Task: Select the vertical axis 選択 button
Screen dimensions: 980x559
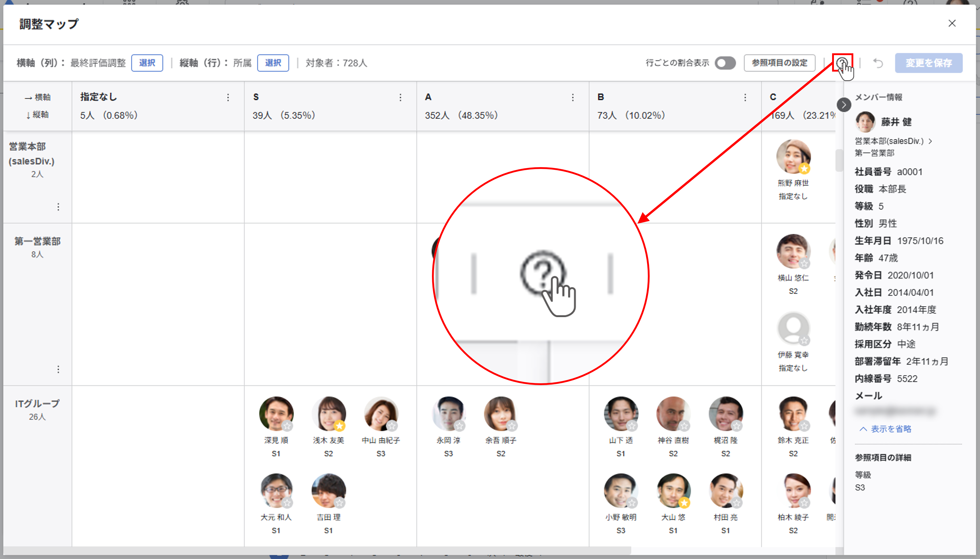Action: pyautogui.click(x=273, y=63)
